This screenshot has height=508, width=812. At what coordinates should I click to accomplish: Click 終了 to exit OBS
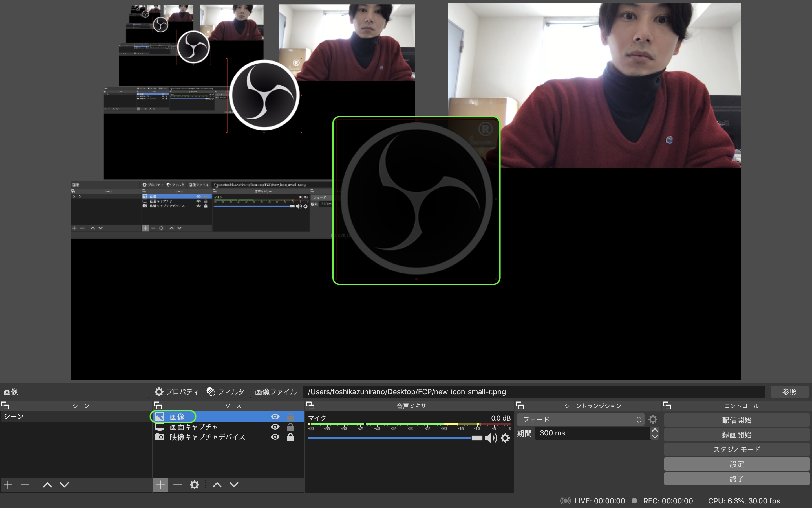pos(737,479)
